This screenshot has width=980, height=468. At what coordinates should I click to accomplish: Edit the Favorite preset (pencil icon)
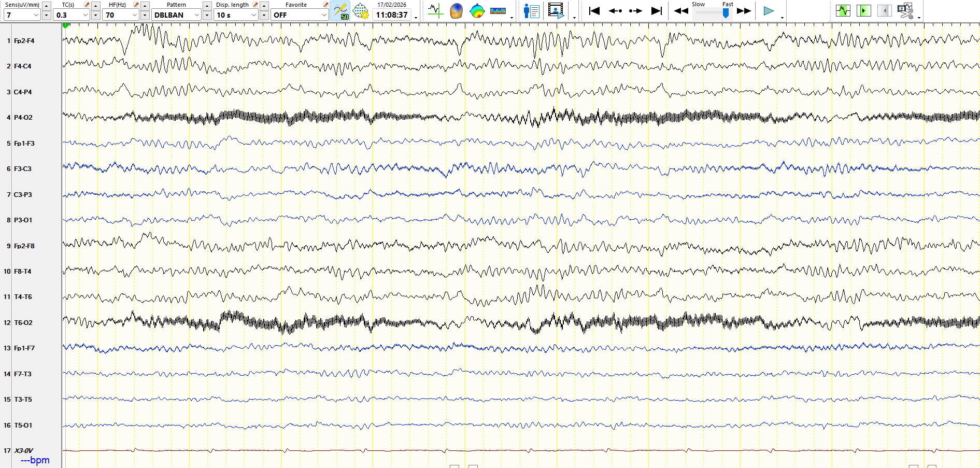point(325,5)
